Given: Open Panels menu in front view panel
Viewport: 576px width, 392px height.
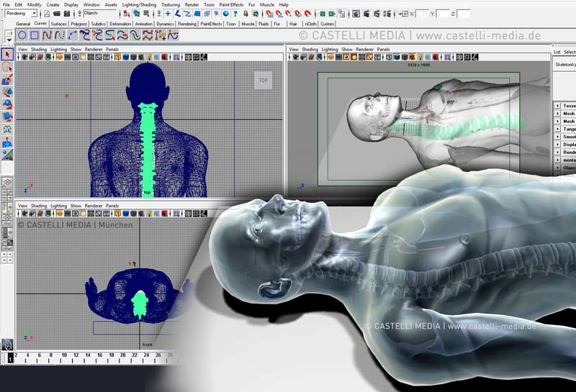Looking at the screenshot, I should coord(112,206).
